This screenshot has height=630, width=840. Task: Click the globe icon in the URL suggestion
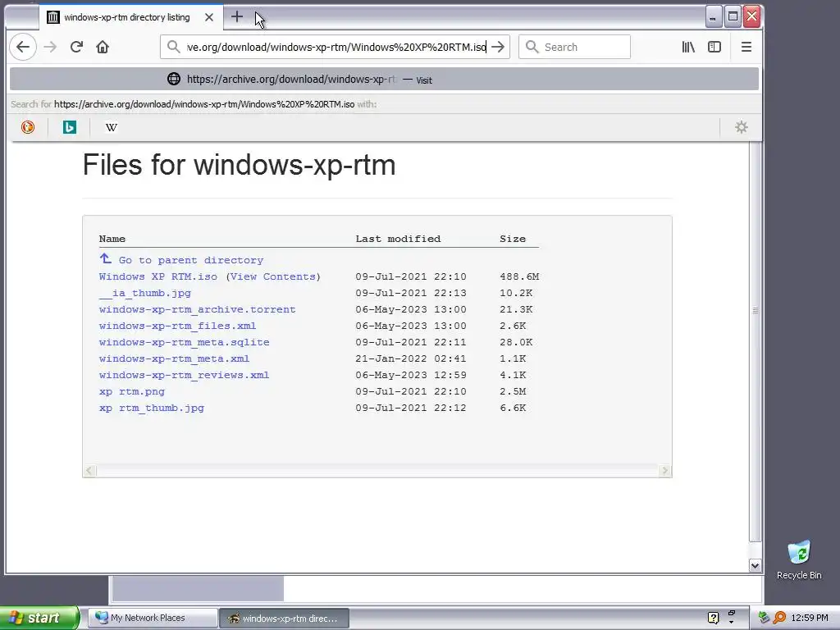tap(174, 80)
